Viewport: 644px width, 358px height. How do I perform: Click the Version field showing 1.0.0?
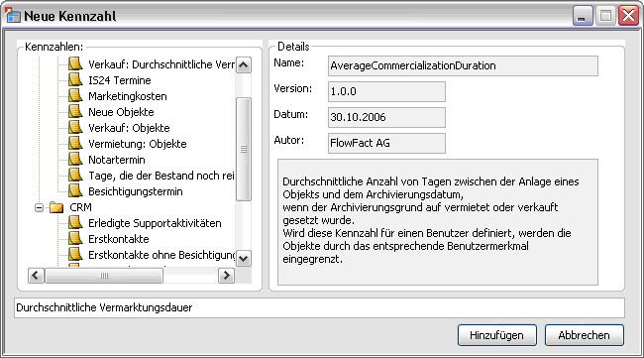[386, 91]
